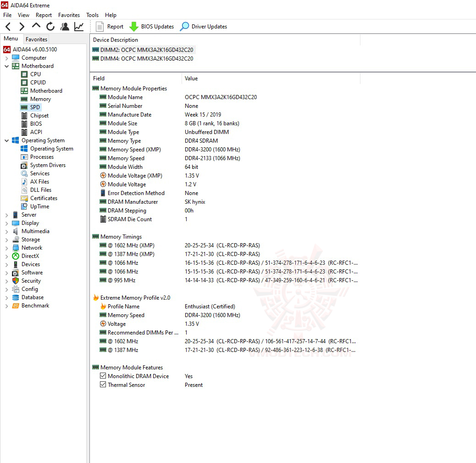Toggle the Thermal Sensor checkbox
The width and height of the screenshot is (476, 463).
[x=103, y=385]
